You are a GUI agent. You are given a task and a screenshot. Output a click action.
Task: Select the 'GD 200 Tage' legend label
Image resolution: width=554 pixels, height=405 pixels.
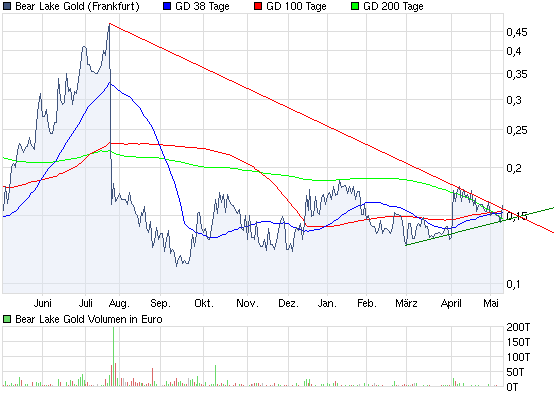(393, 6)
